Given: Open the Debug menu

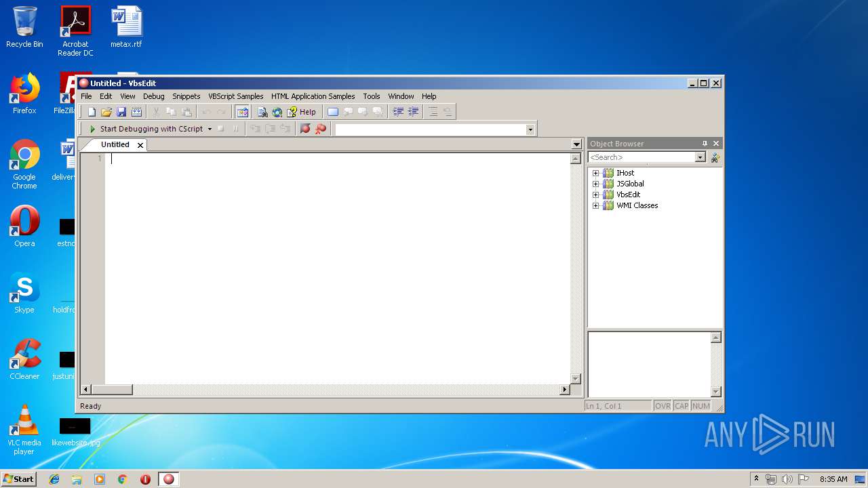Looking at the screenshot, I should (153, 96).
